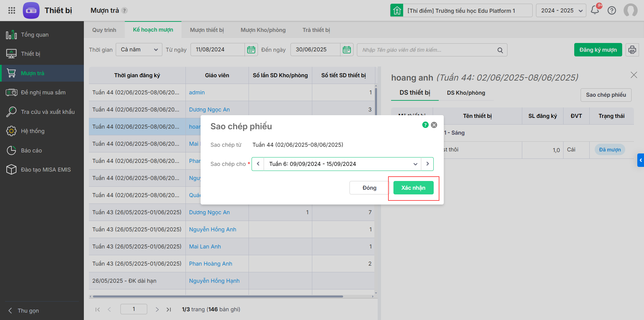Open Dương Ngọc An in Tuần 43 row
The height and width of the screenshot is (320, 644).
[x=209, y=212]
